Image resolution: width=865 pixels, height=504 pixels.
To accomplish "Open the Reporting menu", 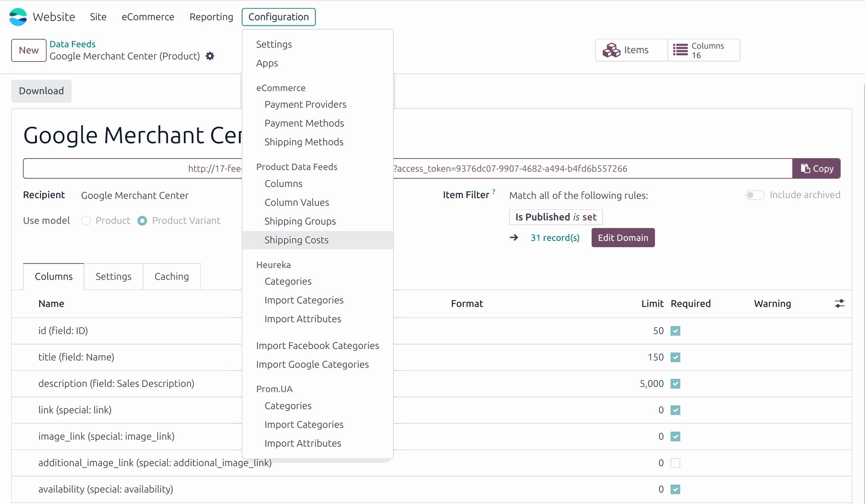I will tap(211, 17).
